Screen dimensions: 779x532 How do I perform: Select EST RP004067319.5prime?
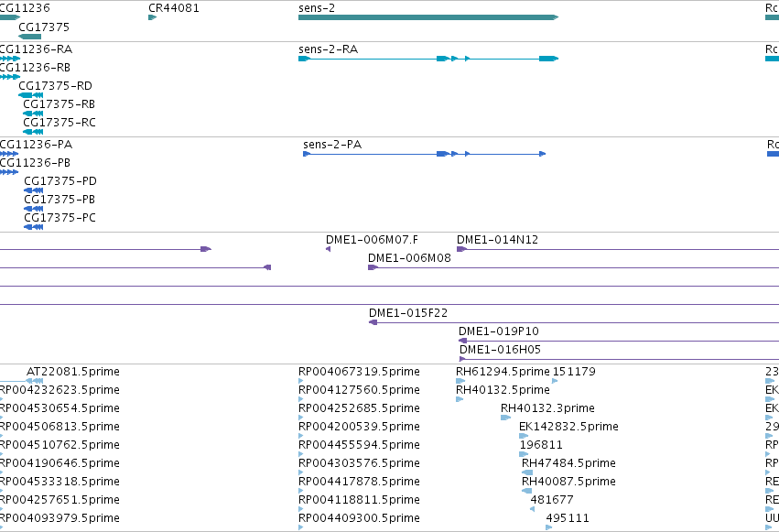tap(359, 372)
